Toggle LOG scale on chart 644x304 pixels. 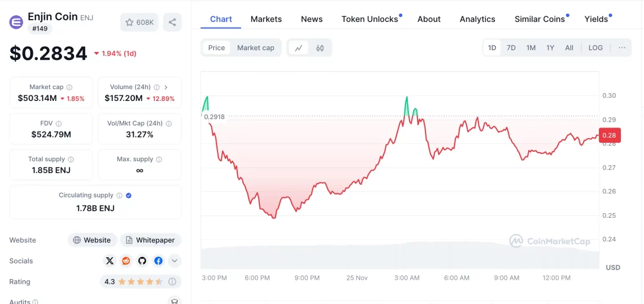(x=595, y=47)
